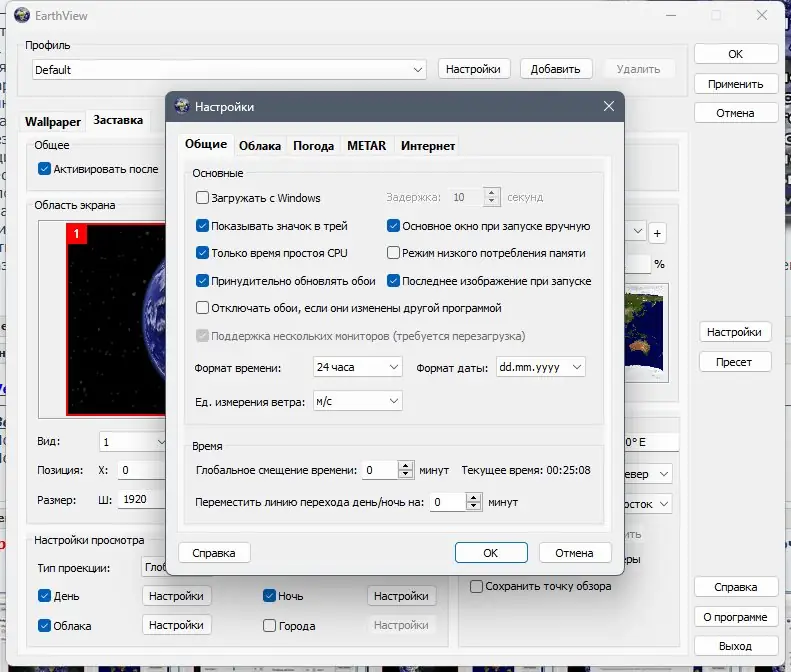The image size is (791, 672).
Task: Click Глобальное смещение времени input field
Action: tap(380, 470)
